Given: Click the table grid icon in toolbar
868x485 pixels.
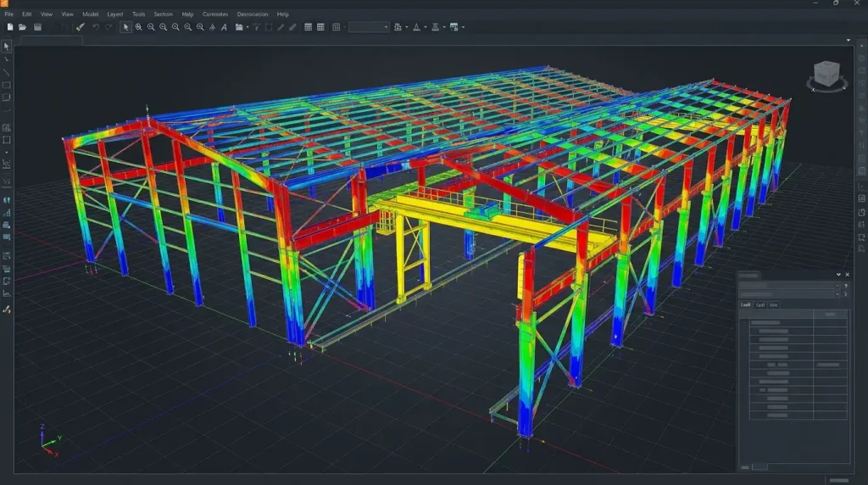Looking at the screenshot, I should point(309,27).
